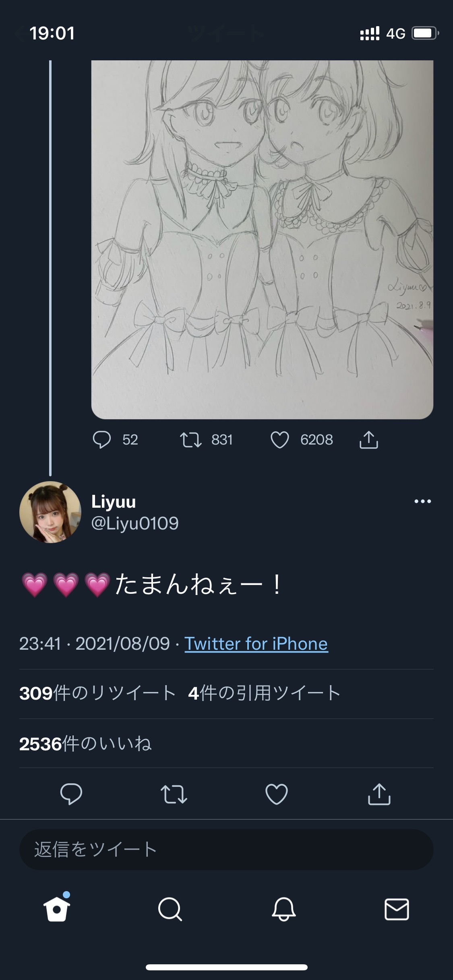Like the parent tweet with 6208 likes
The height and width of the screenshot is (980, 453).
pyautogui.click(x=280, y=440)
